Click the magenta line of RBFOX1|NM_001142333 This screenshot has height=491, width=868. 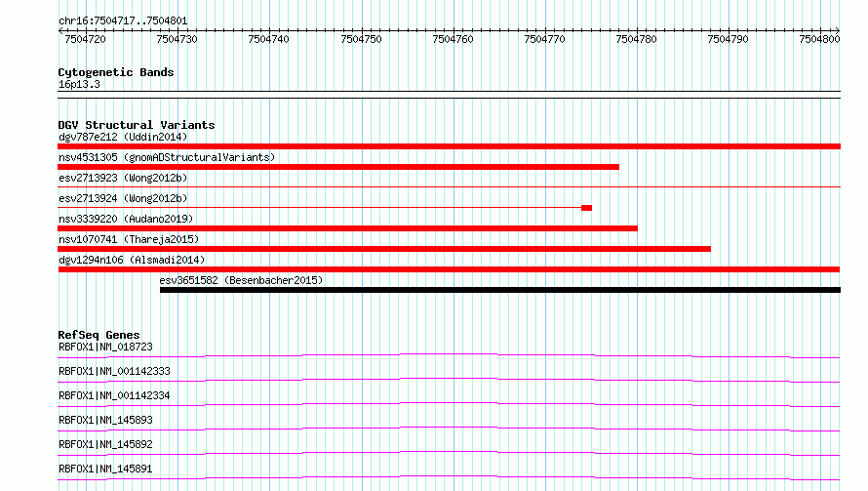(449, 380)
